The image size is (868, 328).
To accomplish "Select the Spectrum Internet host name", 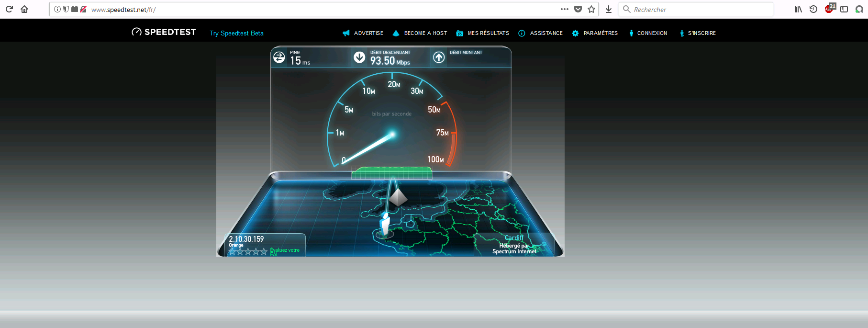I will [514, 251].
